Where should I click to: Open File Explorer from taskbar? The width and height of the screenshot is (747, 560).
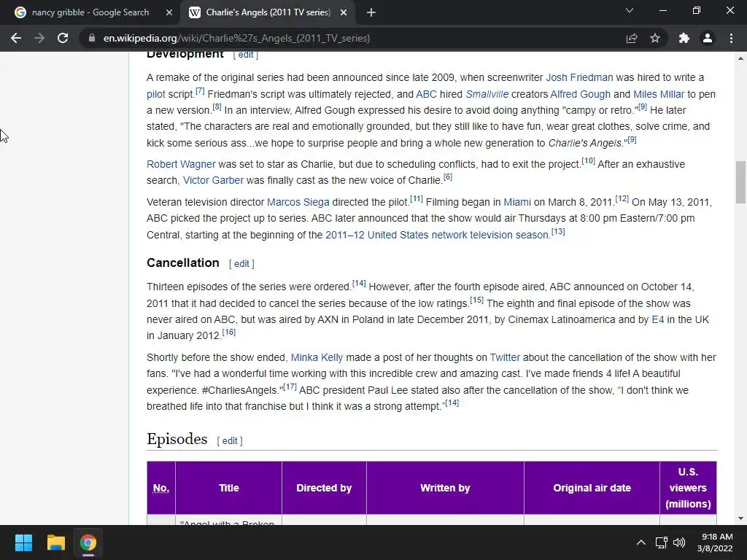point(55,542)
